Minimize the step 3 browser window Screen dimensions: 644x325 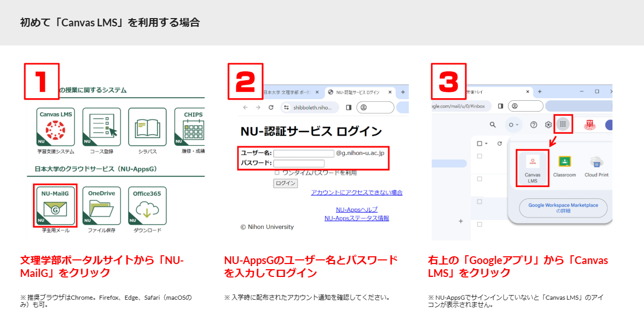582,91
